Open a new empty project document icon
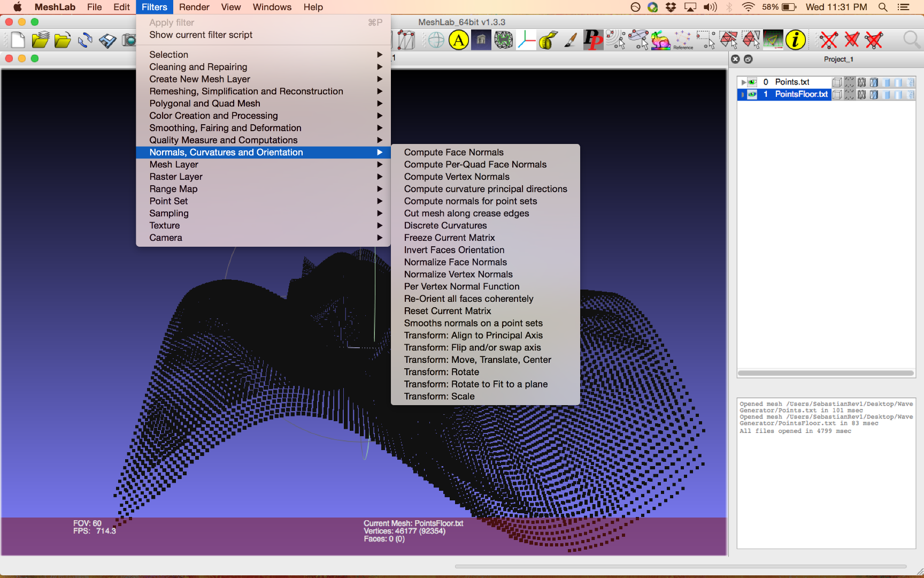This screenshot has width=924, height=578. click(x=18, y=40)
